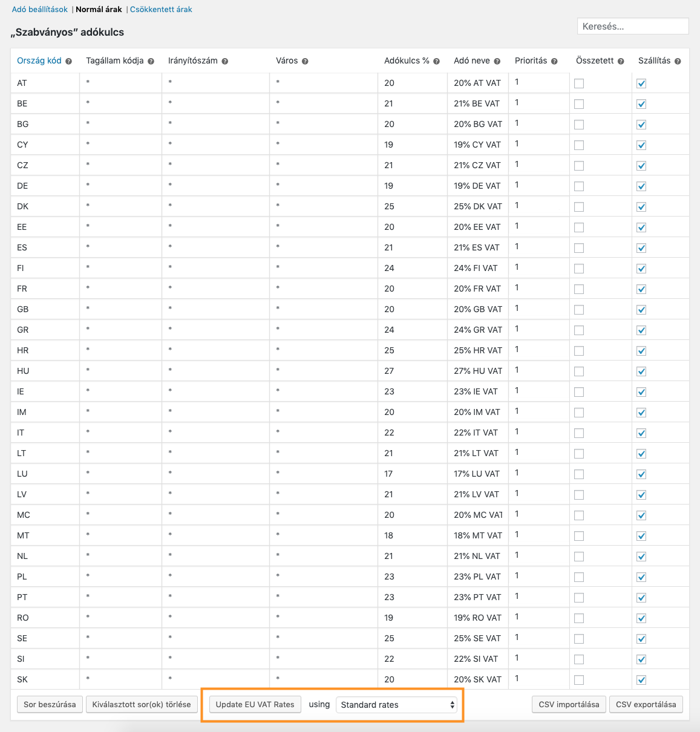Click inside the Keresés search field
700x732 pixels.
coord(632,26)
